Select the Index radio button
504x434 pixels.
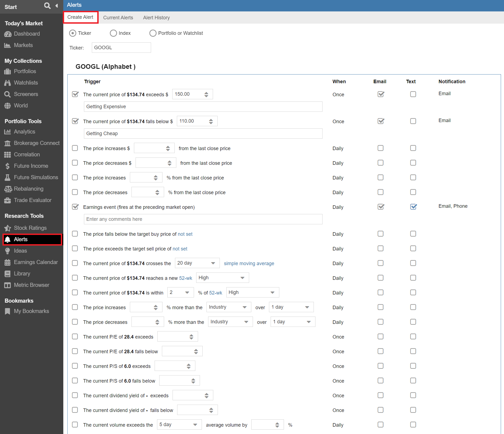coord(113,33)
